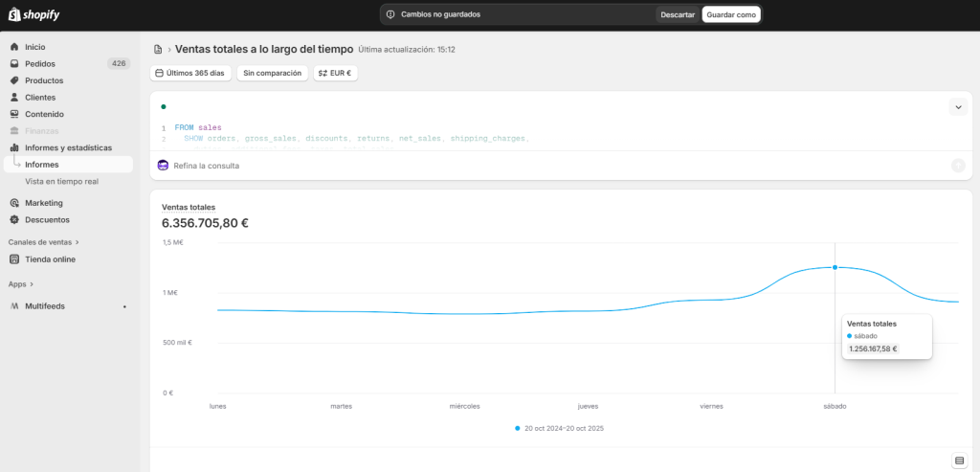Open Vista en tiempo real
The height and width of the screenshot is (472, 980).
tap(61, 181)
